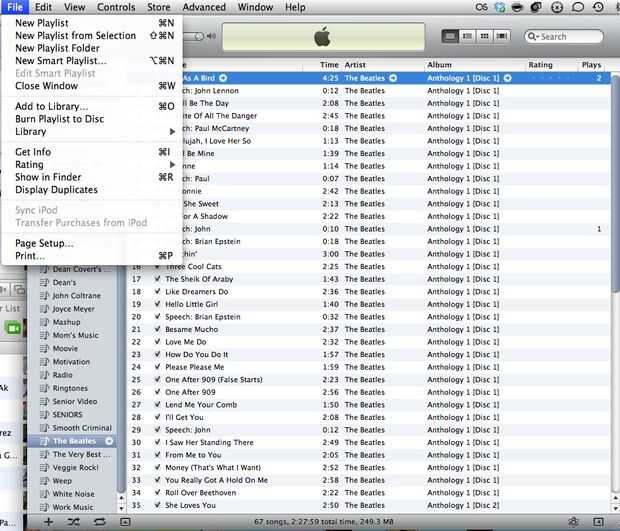Sort by Time column header
The image size is (620, 531).
coord(322,65)
